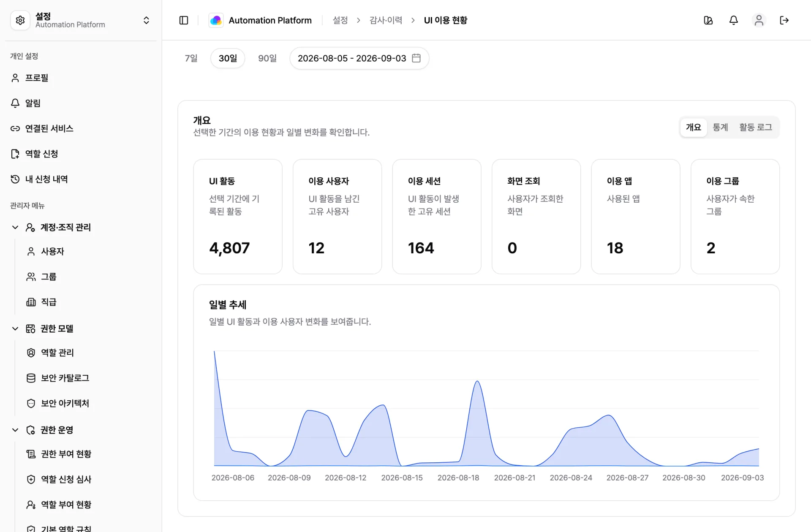
Task: Click the 역할 신청 심사 shield-plus icon
Action: 31,479
